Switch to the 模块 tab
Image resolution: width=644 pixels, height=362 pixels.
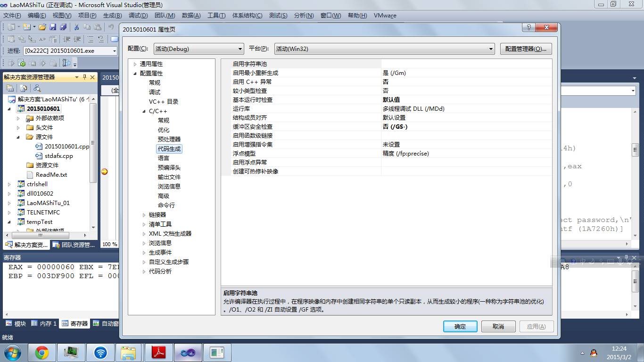(x=16, y=324)
